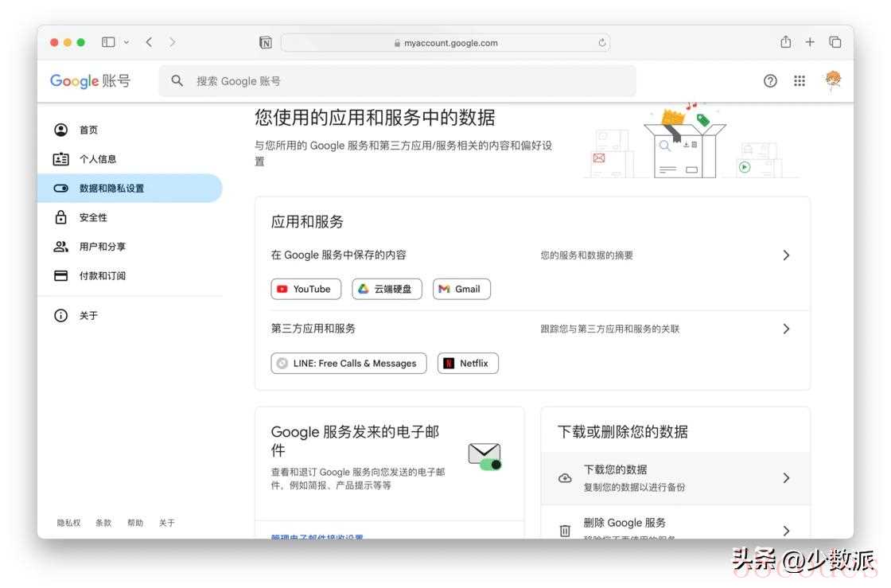Reload the page with the refresh icon
The image size is (891, 588).
[601, 43]
